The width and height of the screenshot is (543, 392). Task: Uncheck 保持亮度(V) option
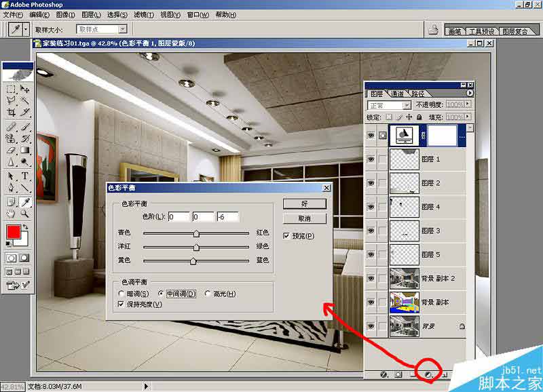click(121, 304)
